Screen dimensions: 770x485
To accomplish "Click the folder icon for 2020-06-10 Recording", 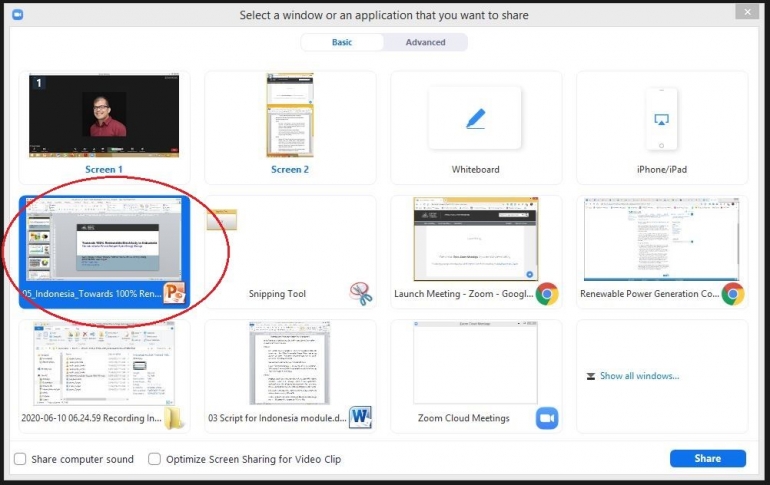I will point(174,418).
